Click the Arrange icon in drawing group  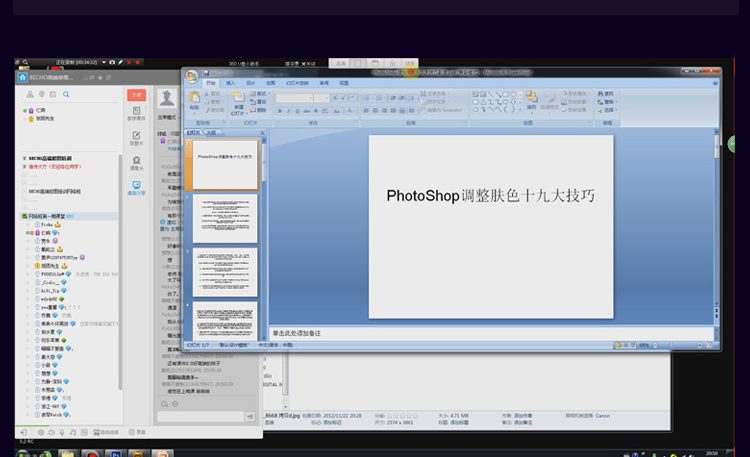(x=531, y=97)
